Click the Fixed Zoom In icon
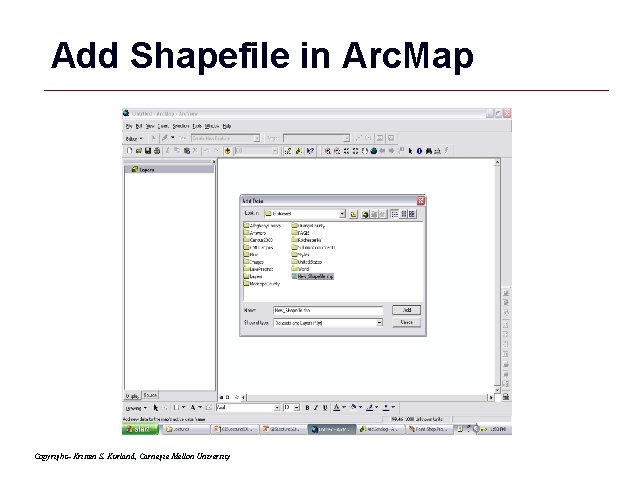Screen dimensions: 640x480 [346, 151]
